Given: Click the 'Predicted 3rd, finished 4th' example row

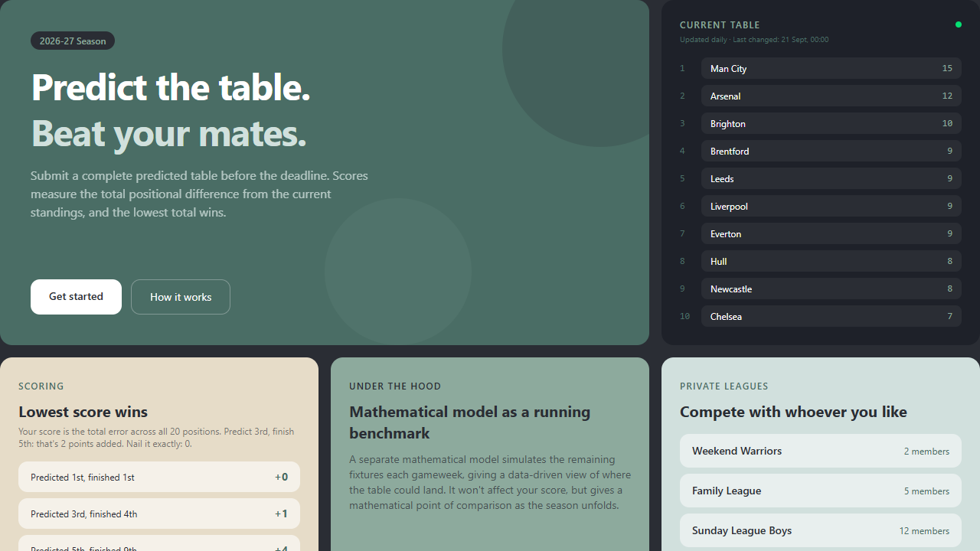Looking at the screenshot, I should (x=159, y=514).
